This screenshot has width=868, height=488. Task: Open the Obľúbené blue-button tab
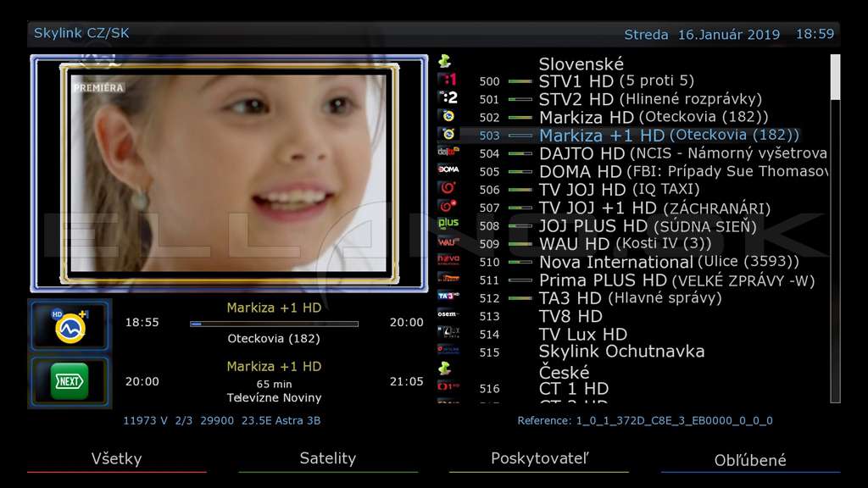click(x=750, y=459)
